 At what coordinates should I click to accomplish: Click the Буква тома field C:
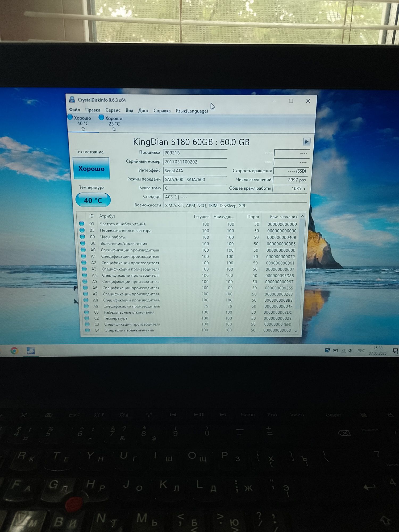[x=195, y=188]
